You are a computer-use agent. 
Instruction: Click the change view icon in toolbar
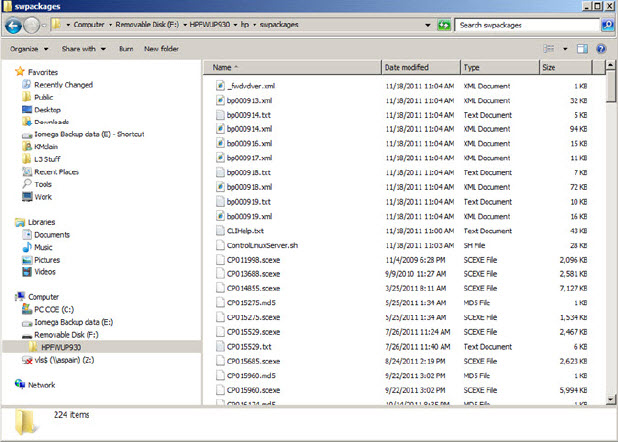pos(548,48)
